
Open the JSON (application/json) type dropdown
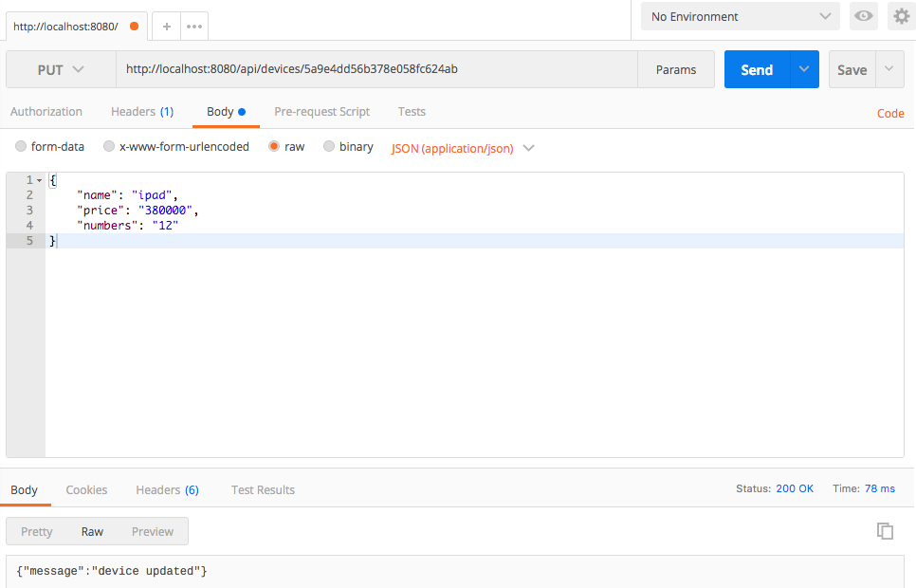coord(463,149)
